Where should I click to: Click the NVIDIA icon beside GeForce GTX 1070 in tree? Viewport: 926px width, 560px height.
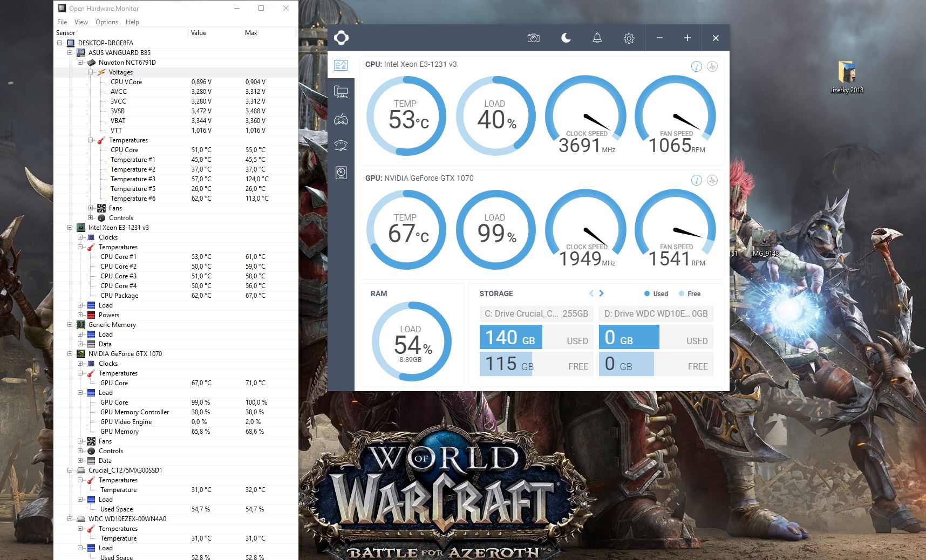point(81,354)
